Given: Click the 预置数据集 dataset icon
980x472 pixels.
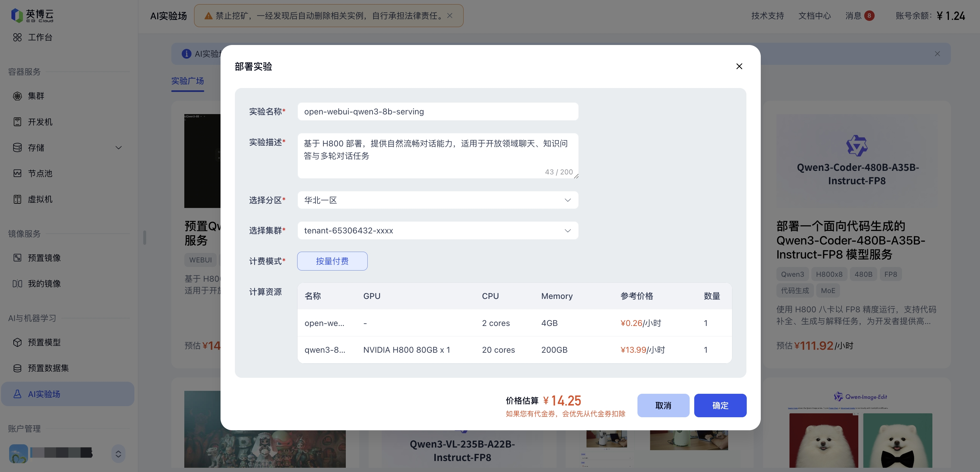Looking at the screenshot, I should 17,368.
